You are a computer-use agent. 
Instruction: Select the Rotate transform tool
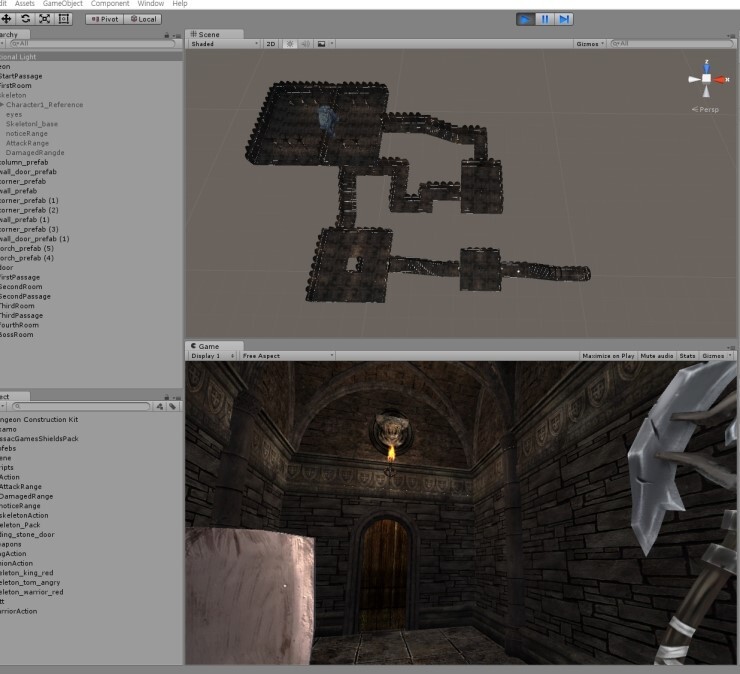(x=25, y=19)
